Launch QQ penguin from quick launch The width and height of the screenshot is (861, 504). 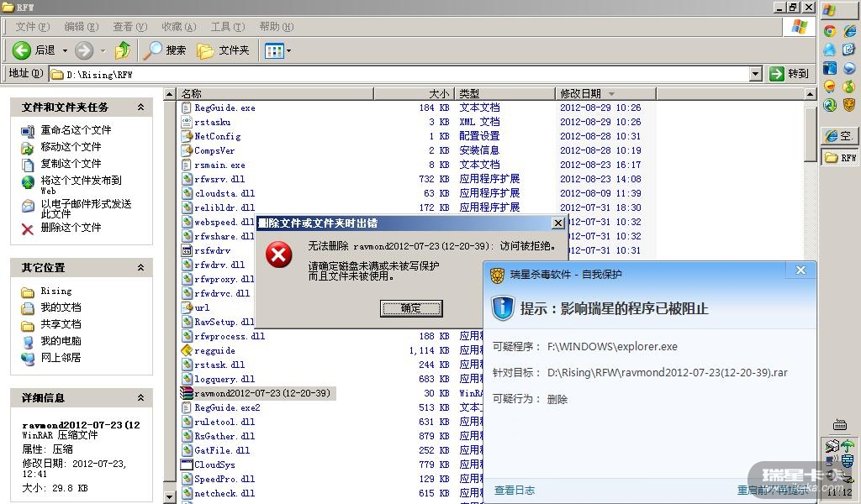[x=830, y=50]
